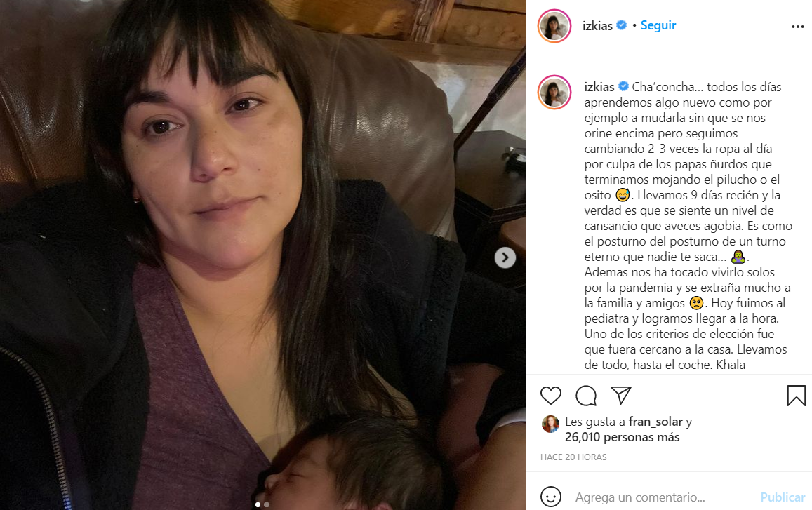Save post with the bookmark icon
812x510 pixels.
796,396
